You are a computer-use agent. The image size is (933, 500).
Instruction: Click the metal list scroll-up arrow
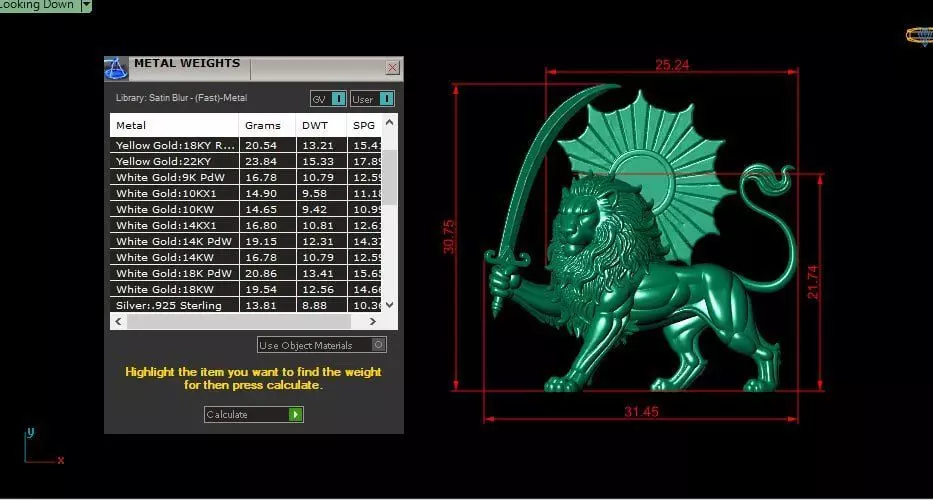tap(390, 122)
